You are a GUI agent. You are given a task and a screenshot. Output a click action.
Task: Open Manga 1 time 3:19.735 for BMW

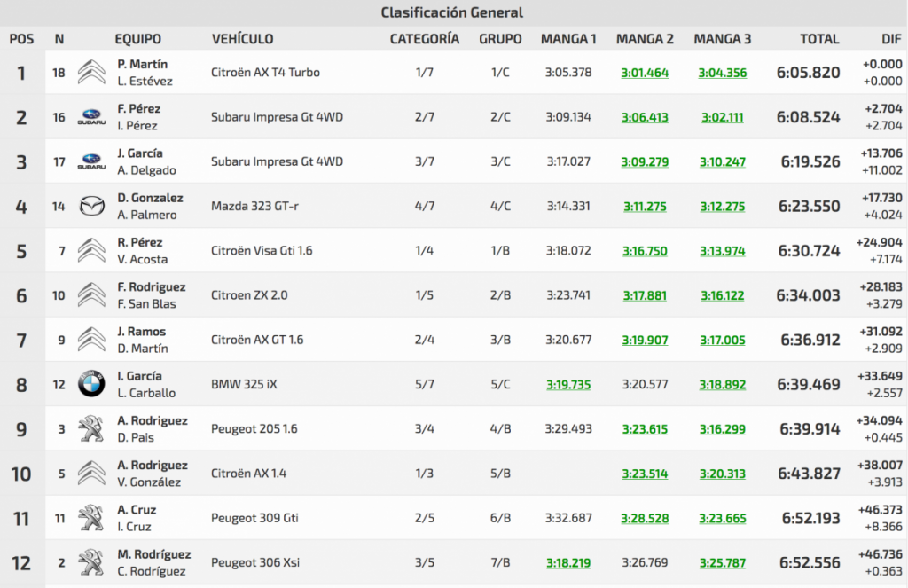click(568, 384)
